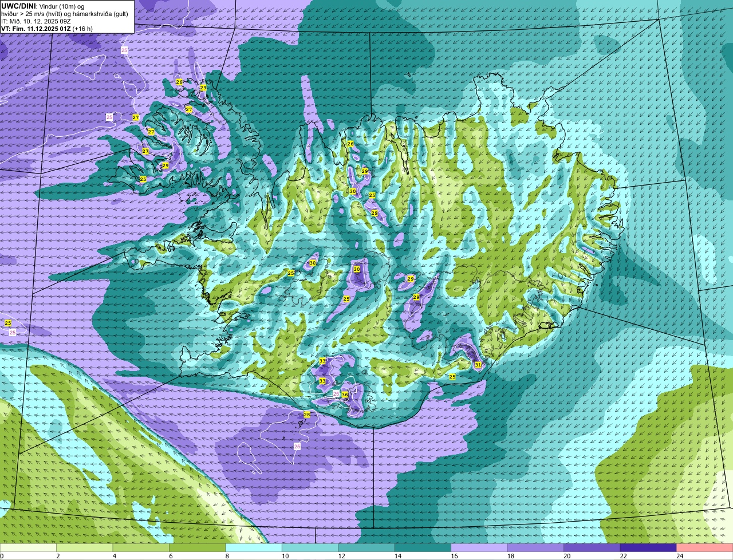The width and height of the screenshot is (733, 560).
Task: Click the legend scale number 24
Action: tap(679, 556)
